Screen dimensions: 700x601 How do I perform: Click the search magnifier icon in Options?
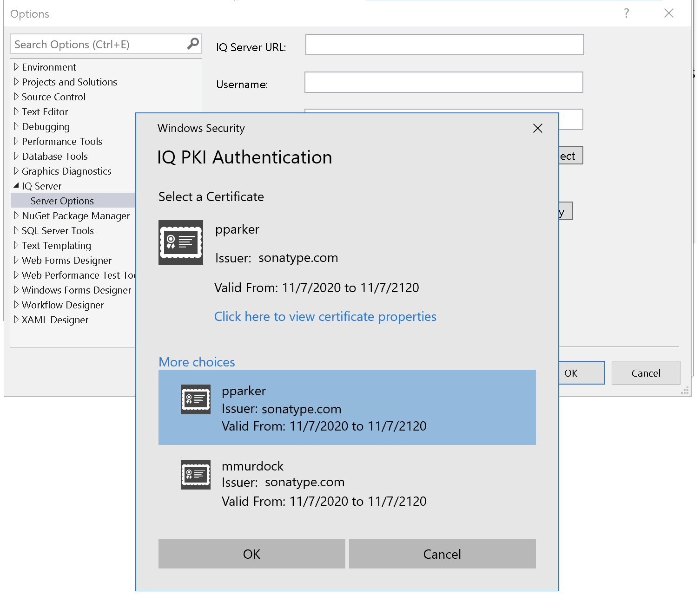click(193, 44)
